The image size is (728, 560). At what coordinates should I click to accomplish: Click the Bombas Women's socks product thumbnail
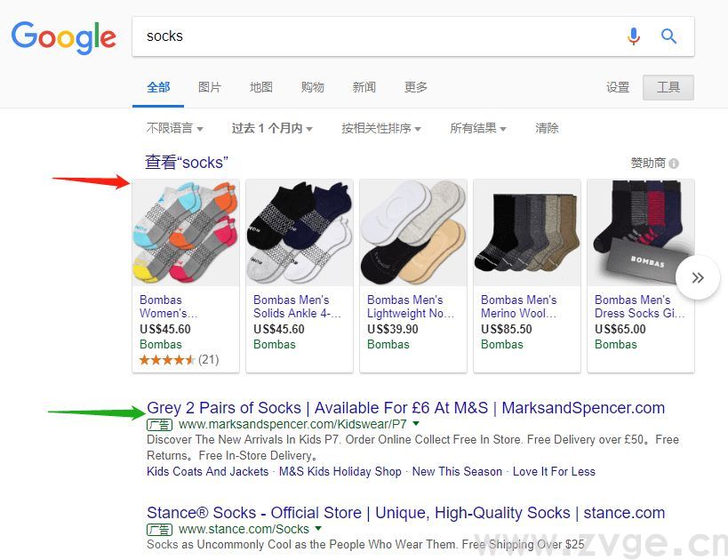tap(185, 231)
